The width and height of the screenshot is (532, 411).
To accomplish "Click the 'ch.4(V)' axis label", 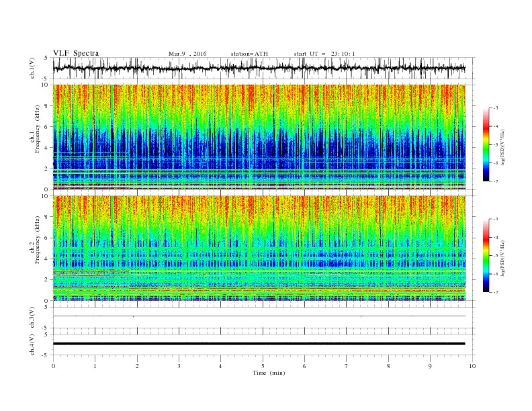I will [32, 345].
